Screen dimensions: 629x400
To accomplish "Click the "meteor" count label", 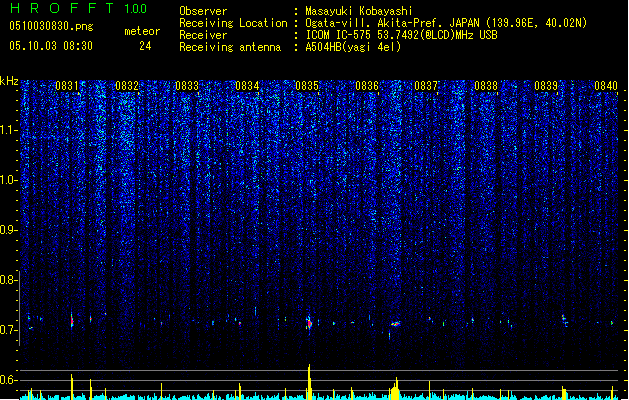I will click(x=142, y=31).
